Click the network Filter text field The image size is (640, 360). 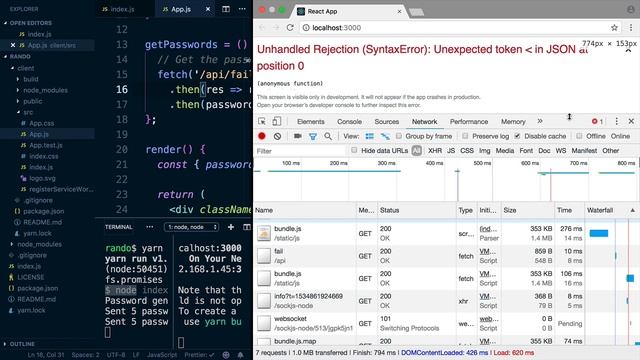coord(300,151)
